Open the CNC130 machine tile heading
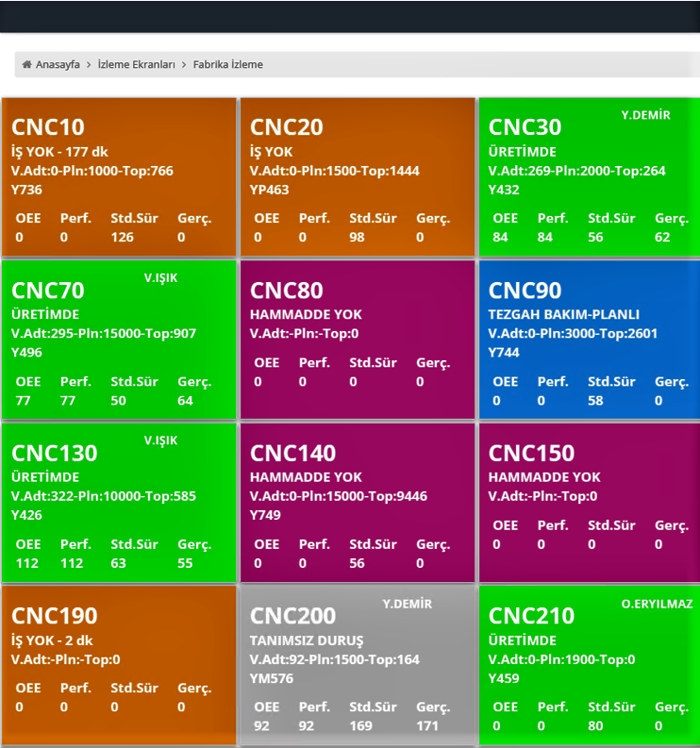 click(x=55, y=453)
